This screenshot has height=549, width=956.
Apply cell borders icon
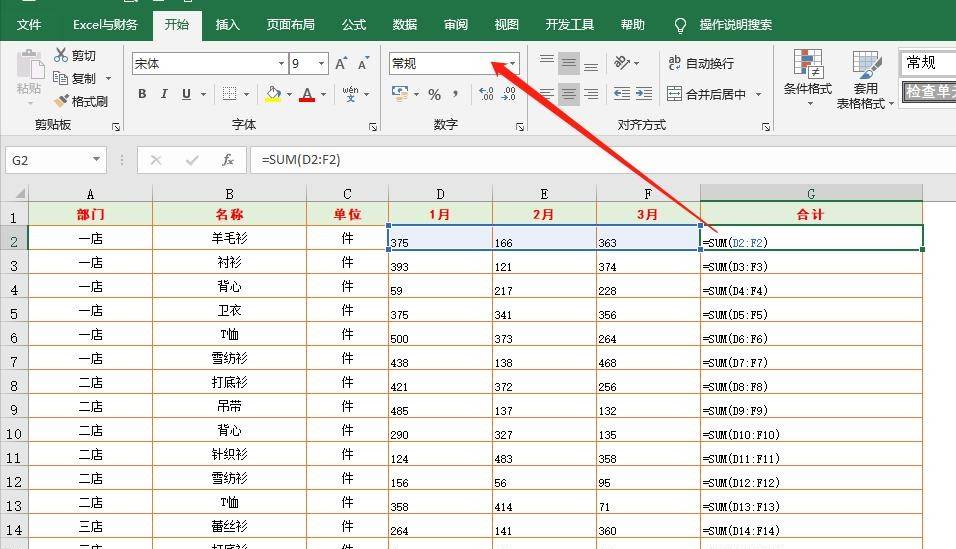click(229, 94)
